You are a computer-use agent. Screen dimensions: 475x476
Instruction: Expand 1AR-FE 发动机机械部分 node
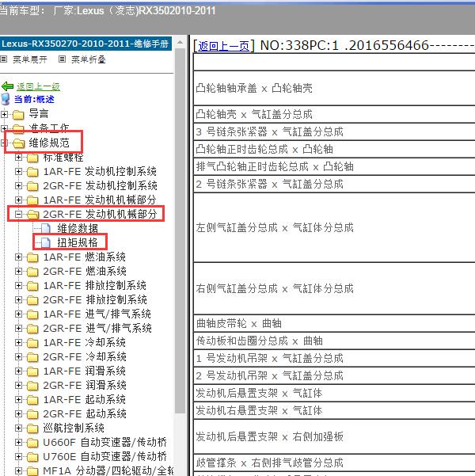pyautogui.click(x=18, y=200)
